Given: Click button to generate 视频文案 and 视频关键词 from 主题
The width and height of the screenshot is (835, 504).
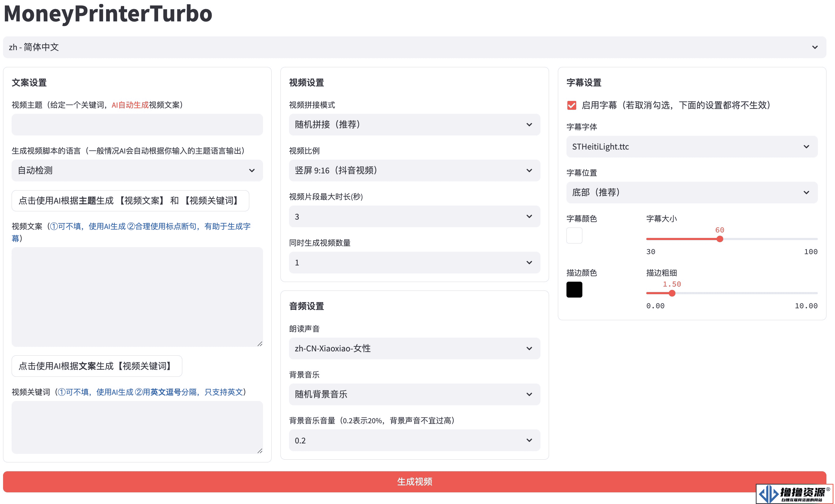Looking at the screenshot, I should coord(130,201).
